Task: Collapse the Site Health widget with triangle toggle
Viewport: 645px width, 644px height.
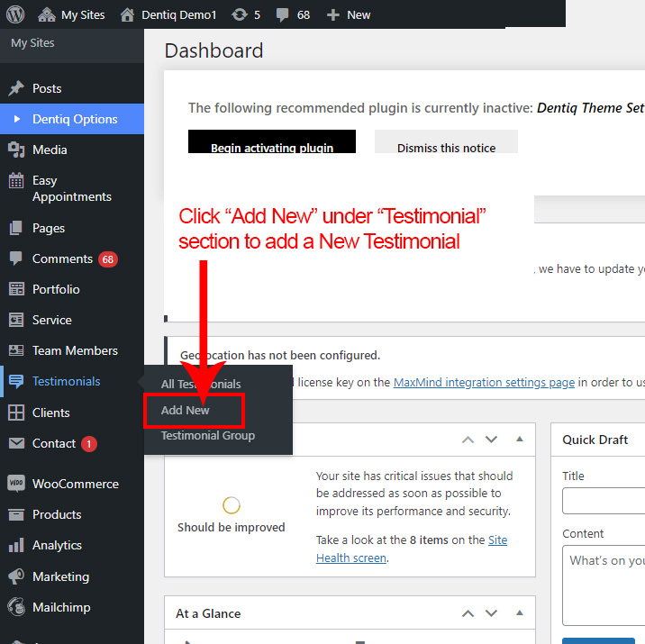Action: click(x=519, y=440)
